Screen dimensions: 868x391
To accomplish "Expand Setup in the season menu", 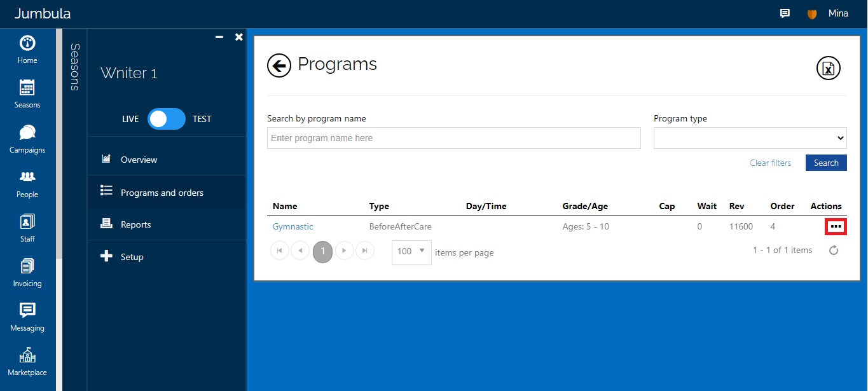I will (166, 257).
